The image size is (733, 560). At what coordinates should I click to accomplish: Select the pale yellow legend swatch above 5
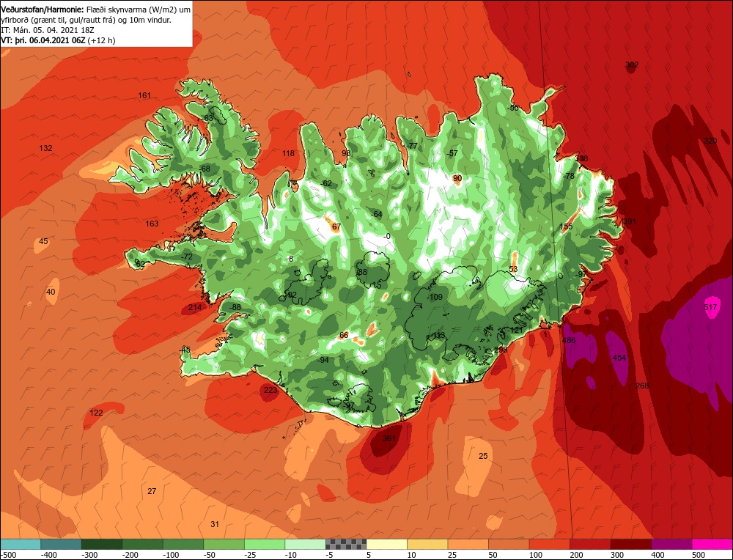click(386, 544)
